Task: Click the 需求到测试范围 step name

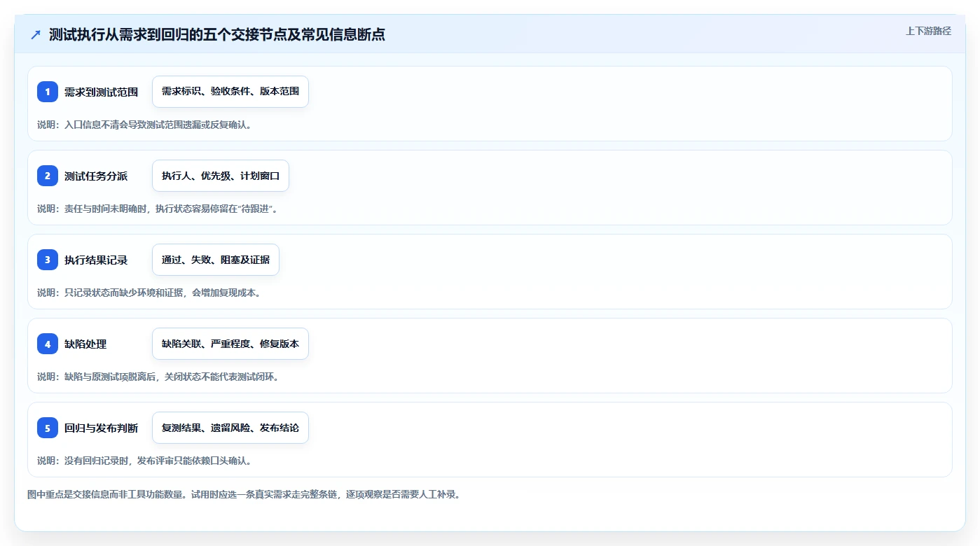Action: click(101, 92)
